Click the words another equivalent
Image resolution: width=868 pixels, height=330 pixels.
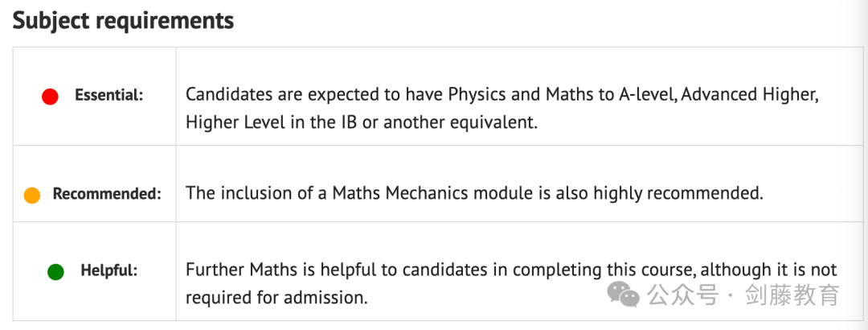[x=461, y=122]
